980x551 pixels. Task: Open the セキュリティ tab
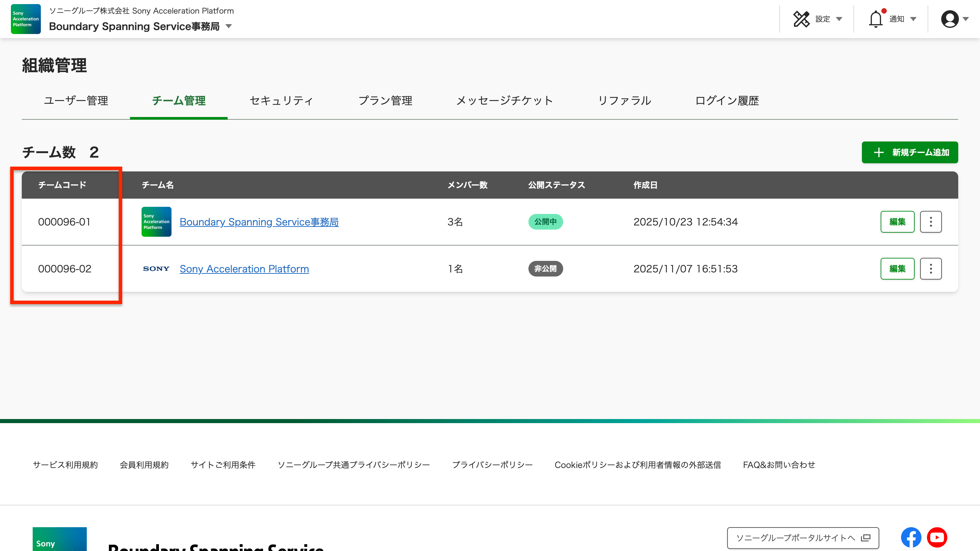pyautogui.click(x=280, y=101)
